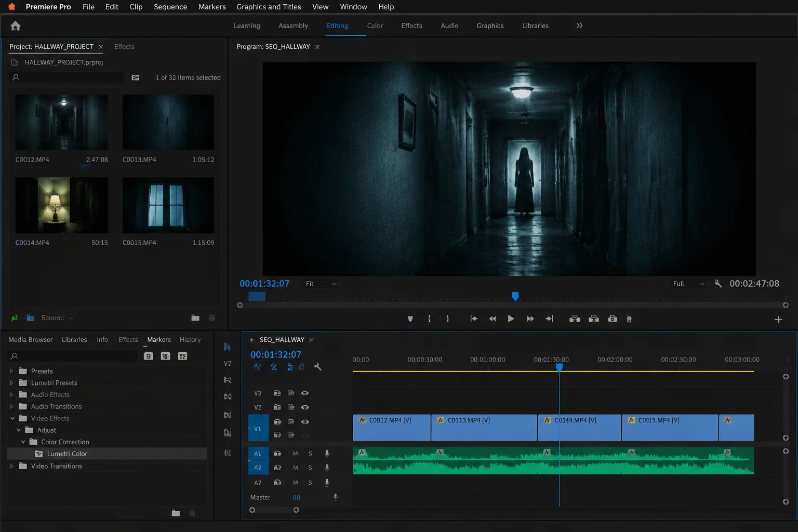Show more workspaces with the double-chevron
Screen dimensions: 798x532
[579, 25]
